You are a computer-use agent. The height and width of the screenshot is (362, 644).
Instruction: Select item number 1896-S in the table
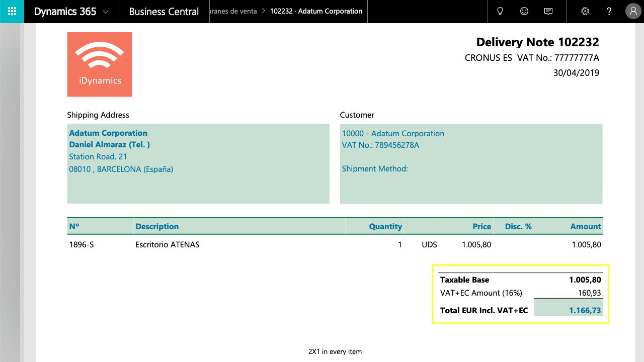[82, 245]
